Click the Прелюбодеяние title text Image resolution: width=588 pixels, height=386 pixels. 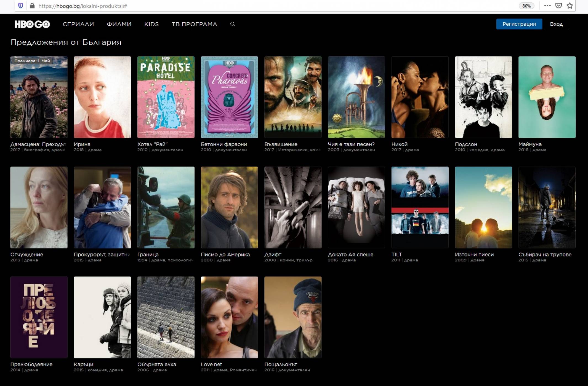click(x=31, y=364)
